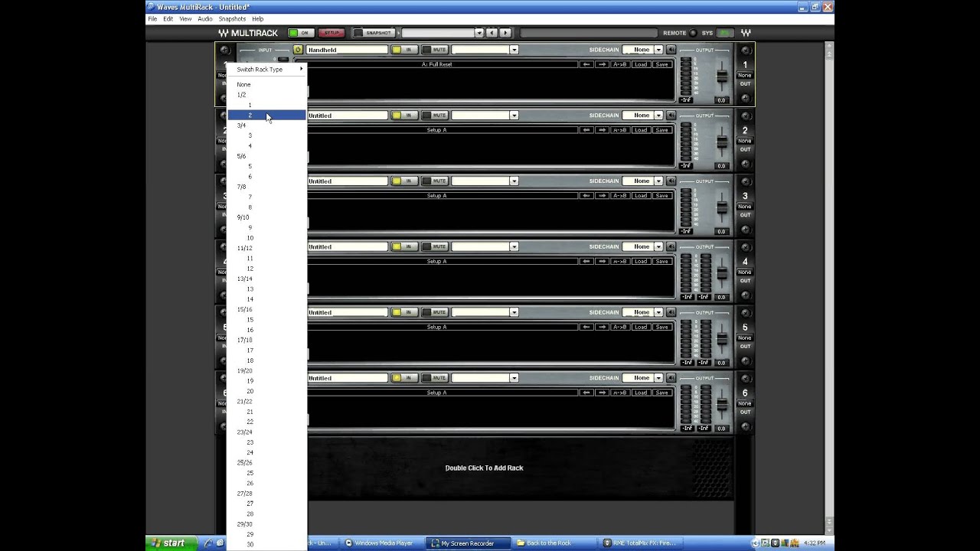Click the redo right arrow on rack 1
Image resolution: width=980 pixels, height=551 pixels.
[x=603, y=64]
